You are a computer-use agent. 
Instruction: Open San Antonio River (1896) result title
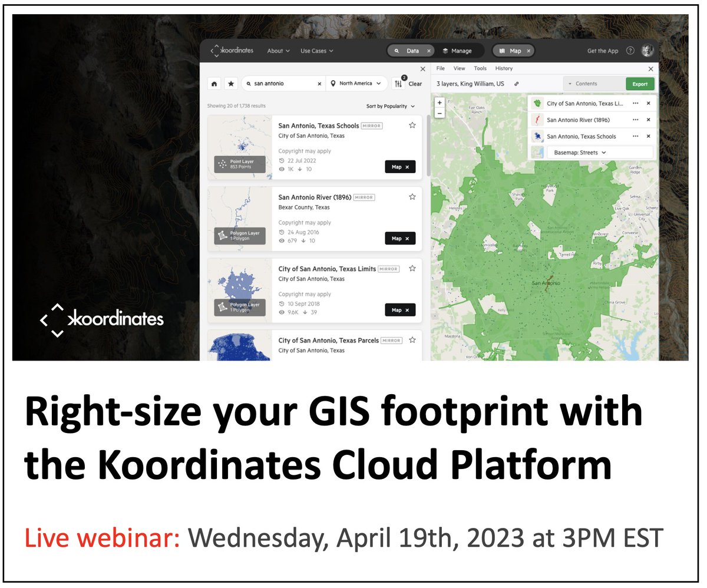(315, 197)
